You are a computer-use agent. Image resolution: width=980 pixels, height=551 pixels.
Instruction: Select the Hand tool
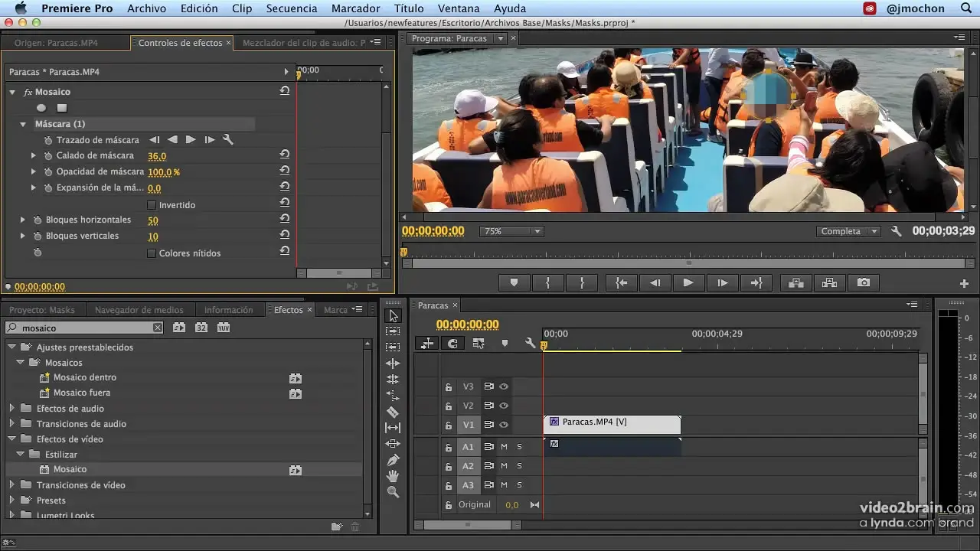(x=393, y=476)
